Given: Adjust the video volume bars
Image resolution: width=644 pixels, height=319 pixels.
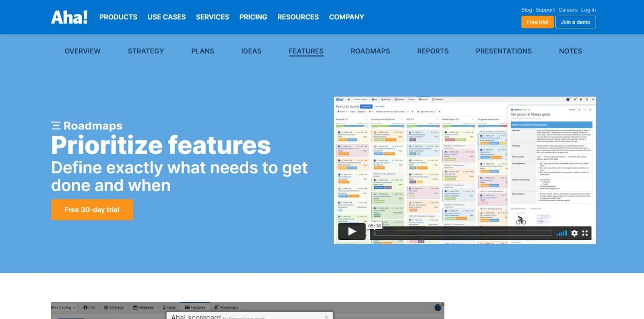Looking at the screenshot, I should point(561,233).
